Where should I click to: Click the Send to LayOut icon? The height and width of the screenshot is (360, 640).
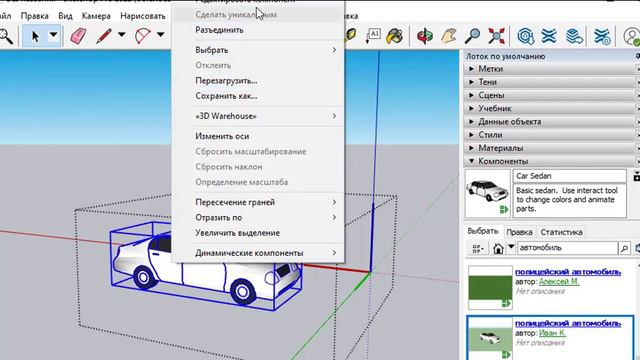pyautogui.click(x=574, y=36)
